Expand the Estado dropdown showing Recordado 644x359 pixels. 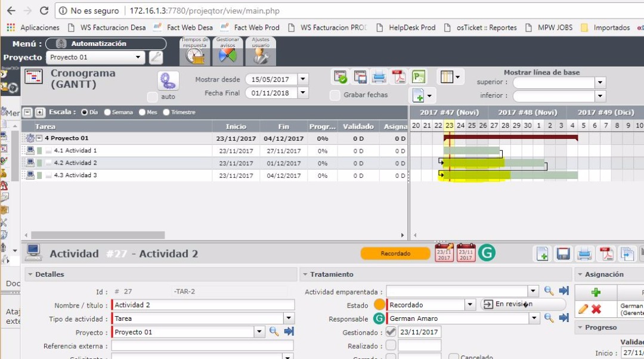point(469,305)
